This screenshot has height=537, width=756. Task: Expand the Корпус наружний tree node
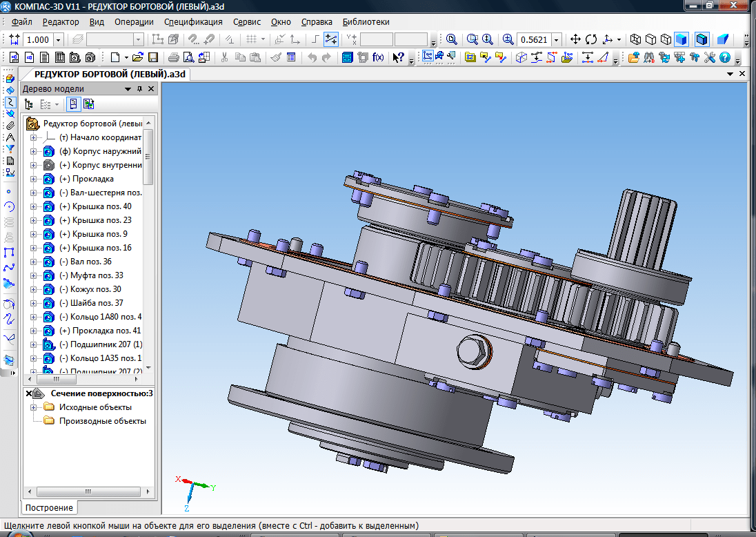click(32, 151)
